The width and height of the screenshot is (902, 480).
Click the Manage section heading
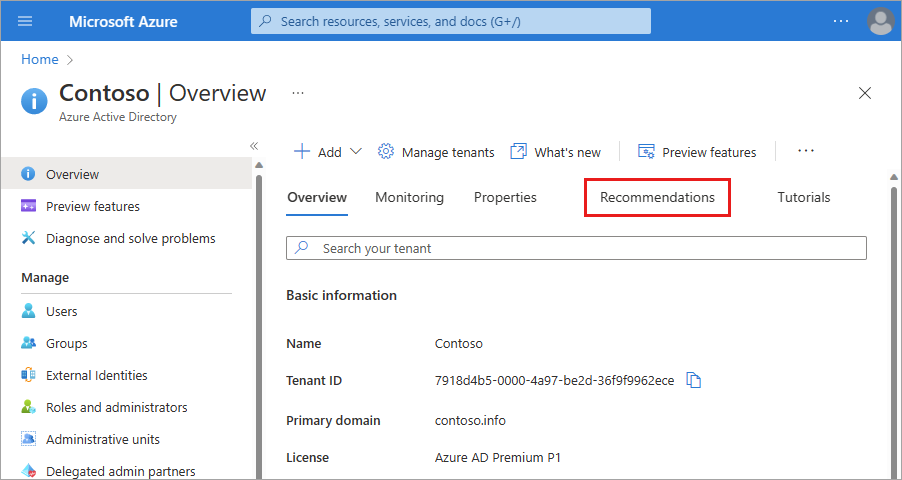coord(45,277)
